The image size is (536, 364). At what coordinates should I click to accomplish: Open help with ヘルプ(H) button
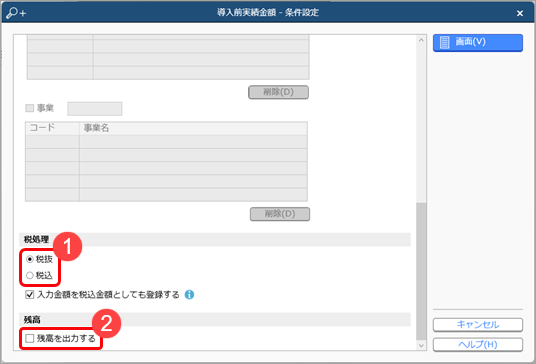[x=478, y=344]
